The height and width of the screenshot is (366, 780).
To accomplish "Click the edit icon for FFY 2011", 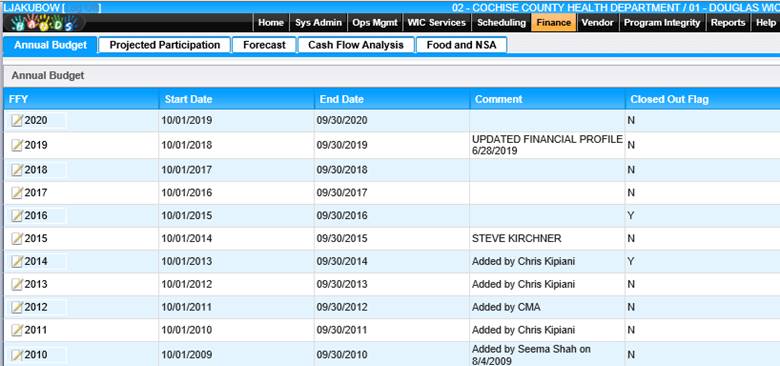I will [17, 330].
